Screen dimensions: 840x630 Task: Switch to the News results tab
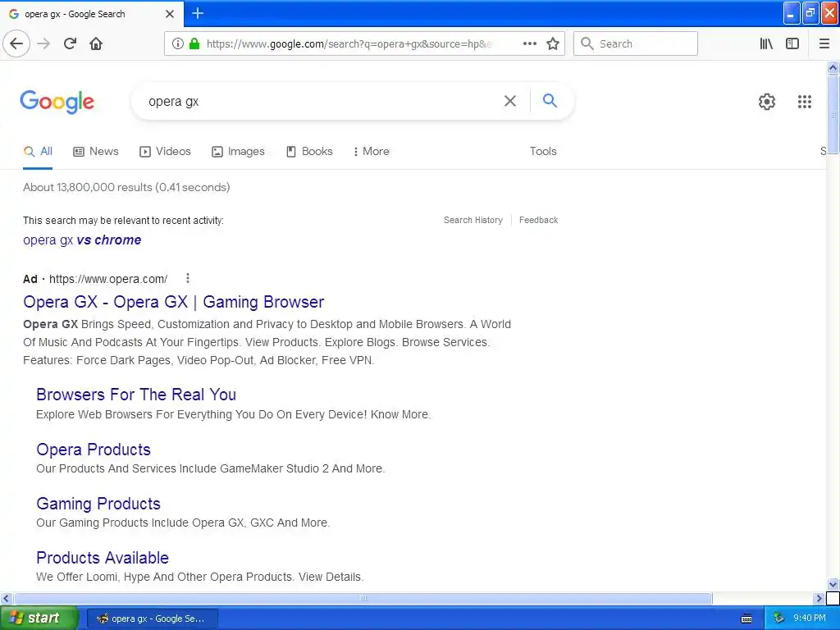pos(96,152)
